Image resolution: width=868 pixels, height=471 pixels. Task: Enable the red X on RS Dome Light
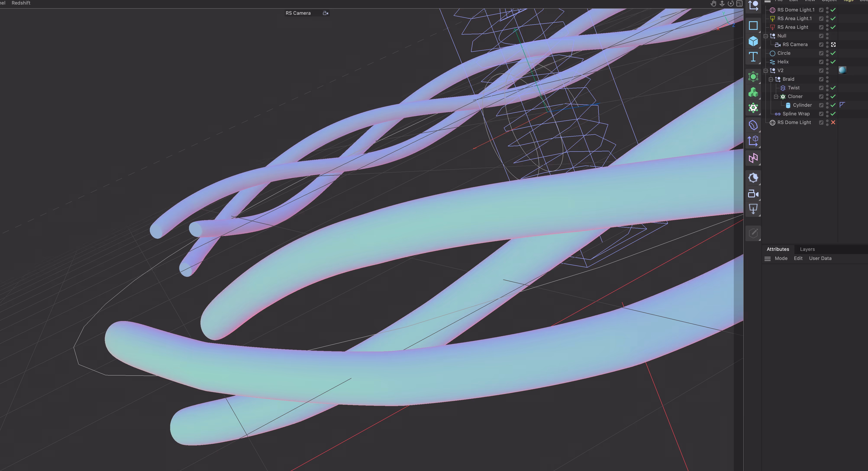pyautogui.click(x=833, y=122)
